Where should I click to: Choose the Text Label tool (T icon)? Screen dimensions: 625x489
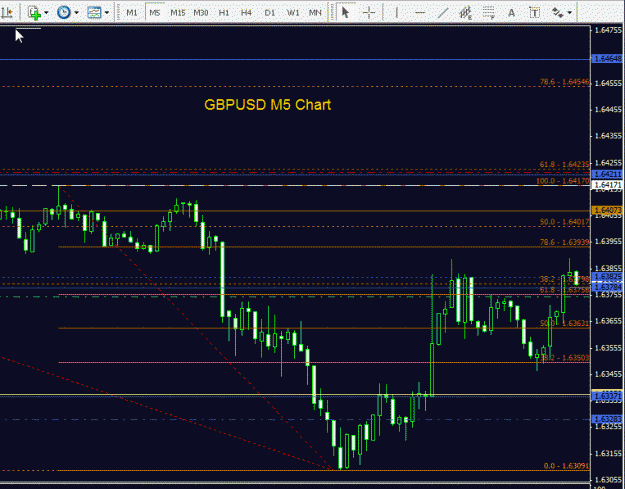tap(535, 13)
